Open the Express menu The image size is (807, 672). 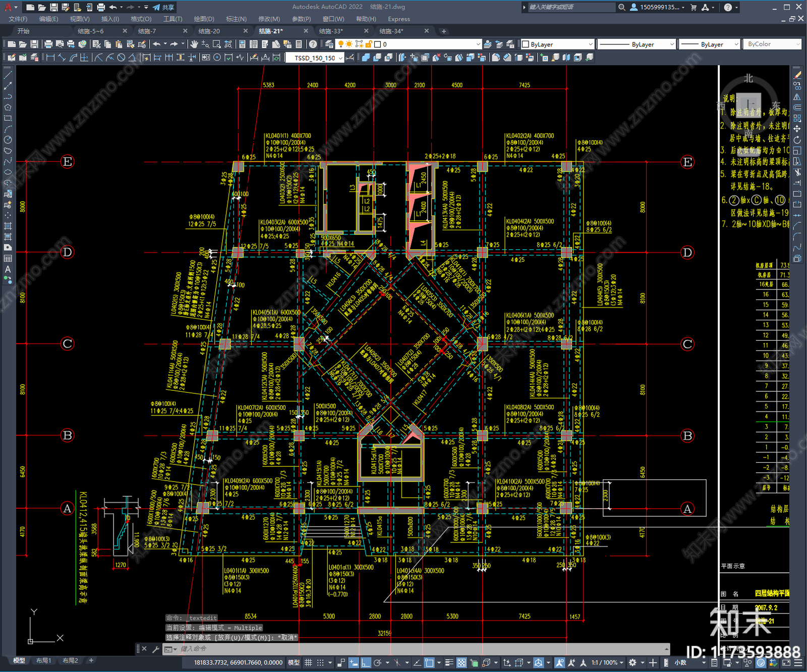[x=399, y=19]
